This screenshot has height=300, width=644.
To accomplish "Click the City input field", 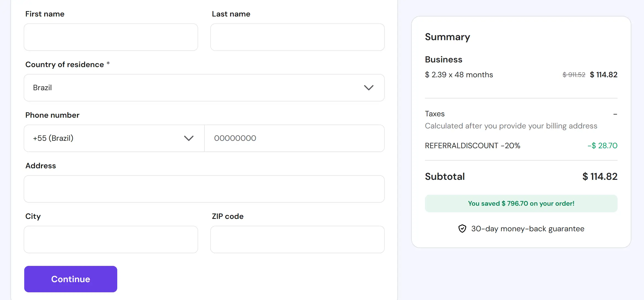I will 111,239.
